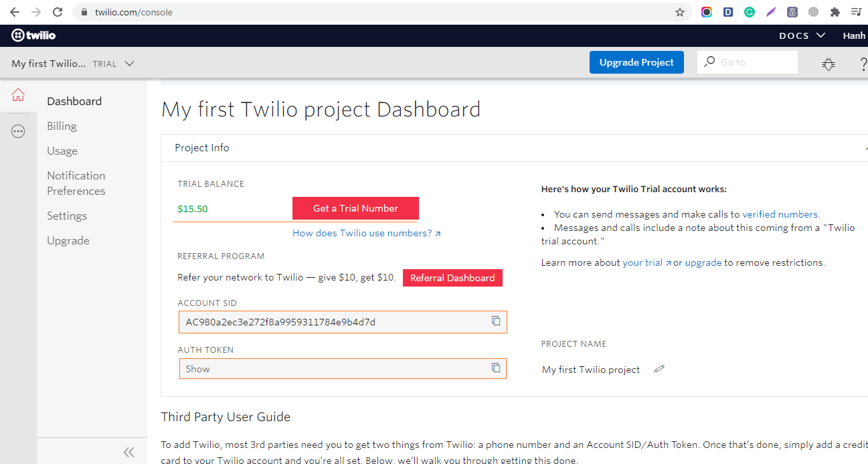The image size is (868, 464).
Task: Click the home icon in left sidebar
Action: click(x=18, y=96)
